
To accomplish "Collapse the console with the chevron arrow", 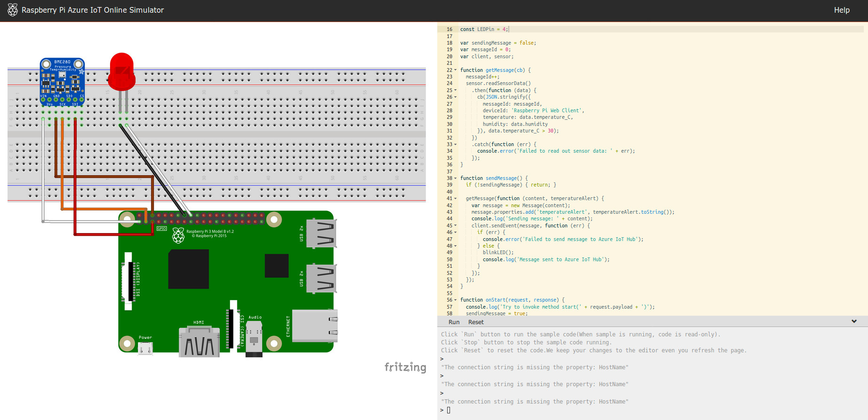I will click(x=854, y=322).
